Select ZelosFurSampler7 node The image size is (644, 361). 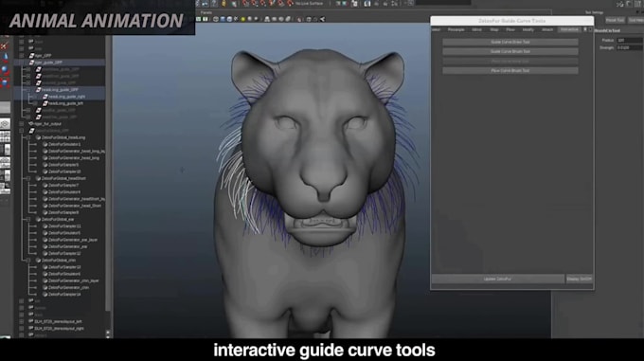coord(63,185)
